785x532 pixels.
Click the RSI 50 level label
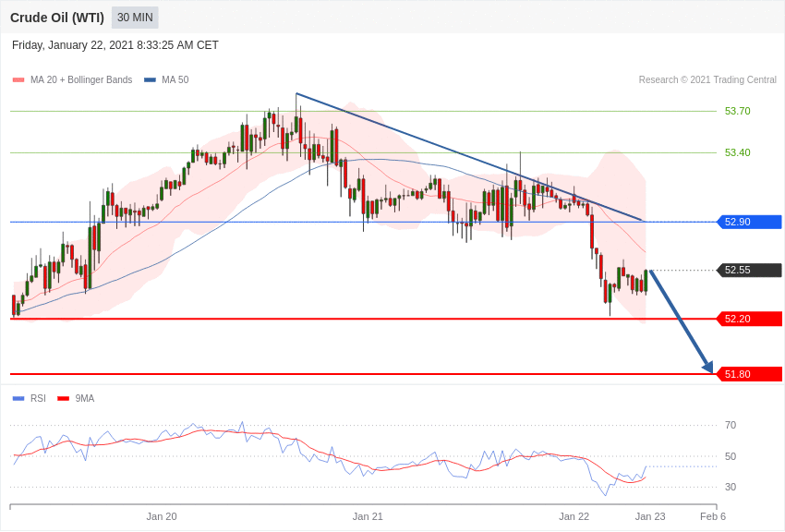pyautogui.click(x=731, y=456)
